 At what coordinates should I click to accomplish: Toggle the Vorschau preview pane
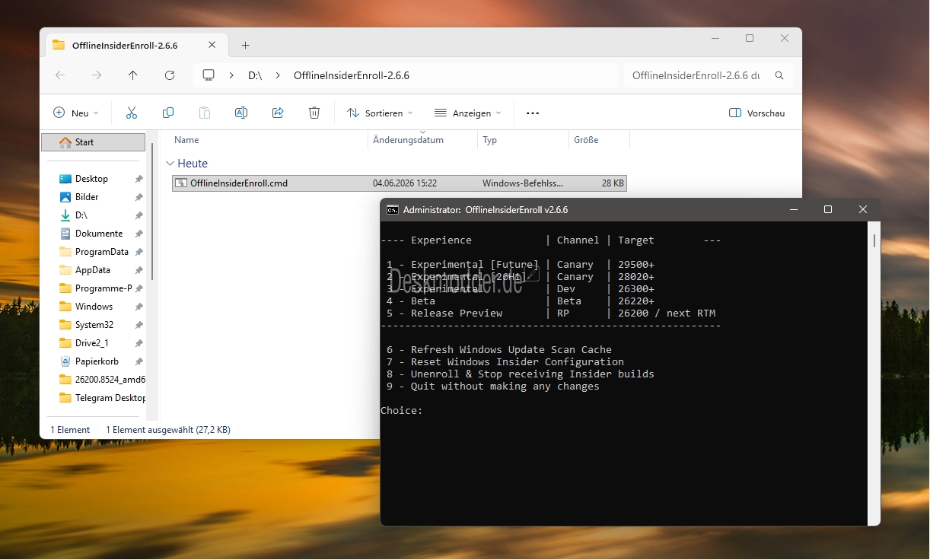point(756,113)
